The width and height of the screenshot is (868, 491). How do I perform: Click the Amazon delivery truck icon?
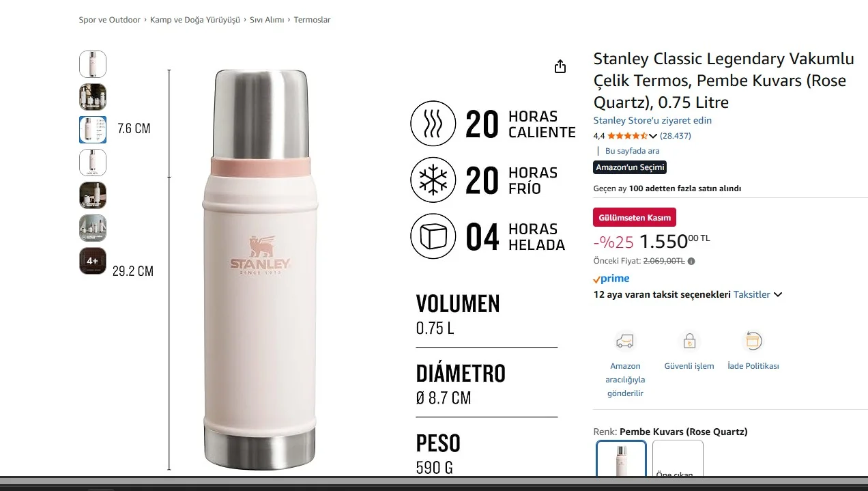coord(625,341)
